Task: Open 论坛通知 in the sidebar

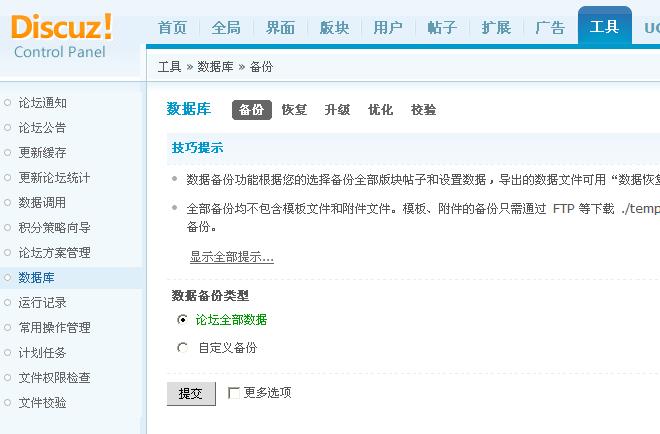Action: (42, 103)
